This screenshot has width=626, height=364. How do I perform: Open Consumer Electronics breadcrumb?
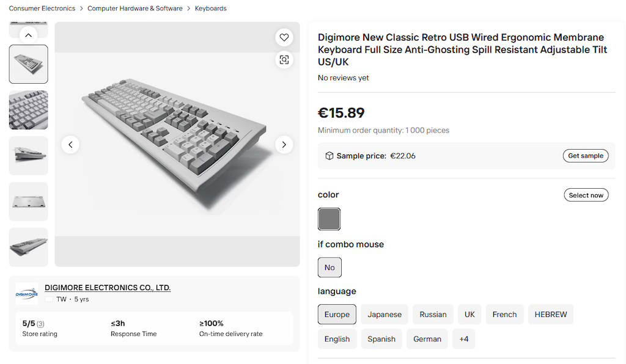tap(42, 9)
